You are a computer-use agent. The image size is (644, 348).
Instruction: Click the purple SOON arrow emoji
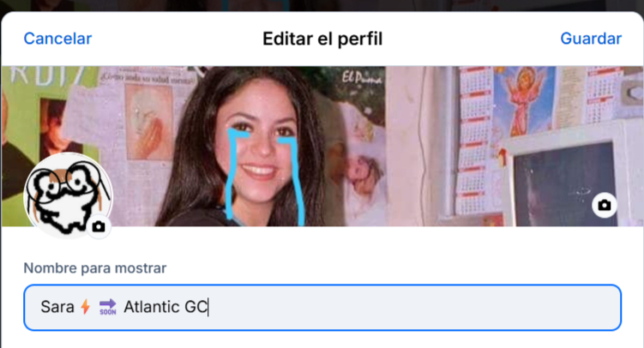(107, 307)
